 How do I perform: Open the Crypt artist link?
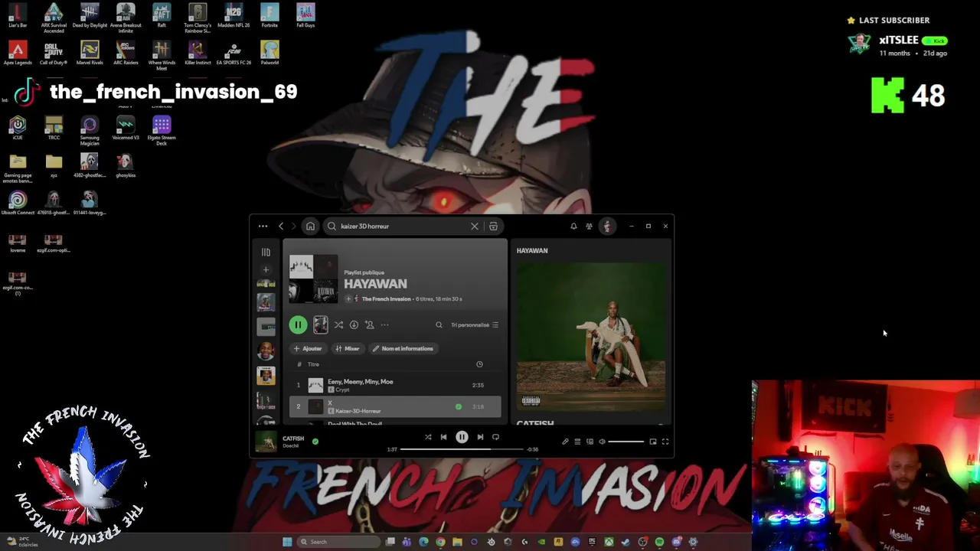pos(342,390)
